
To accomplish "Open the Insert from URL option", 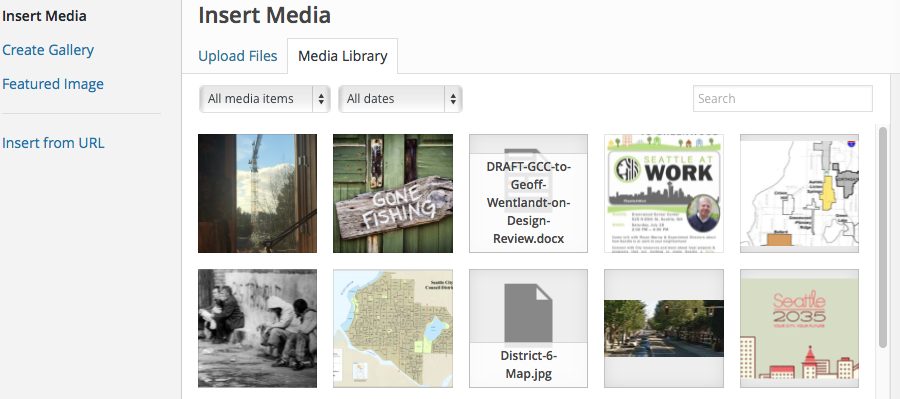I will point(53,142).
